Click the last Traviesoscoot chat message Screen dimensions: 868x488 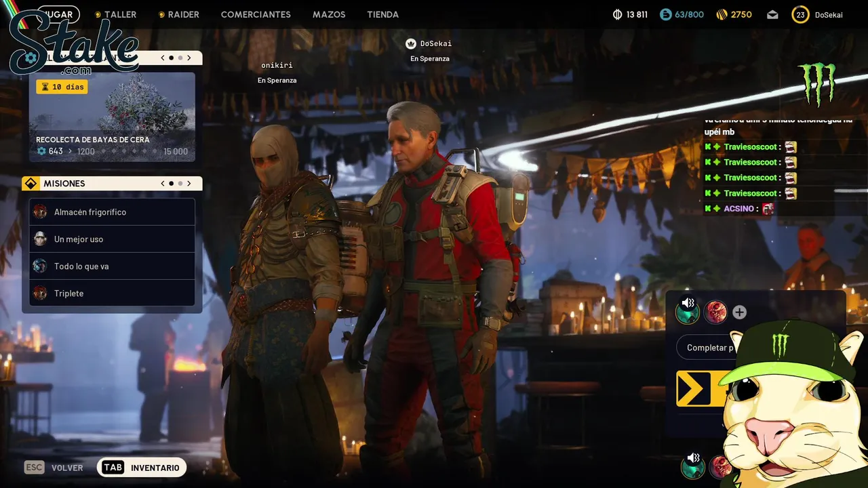click(x=751, y=193)
